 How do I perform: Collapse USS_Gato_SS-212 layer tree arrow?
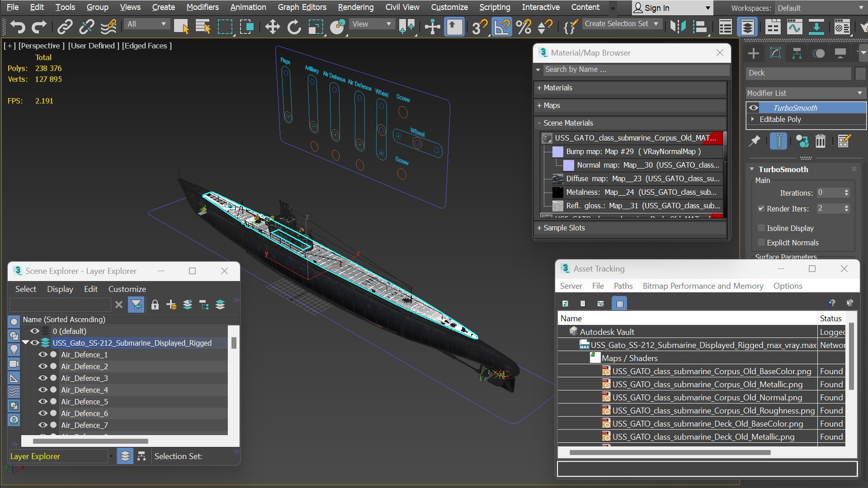click(x=26, y=343)
